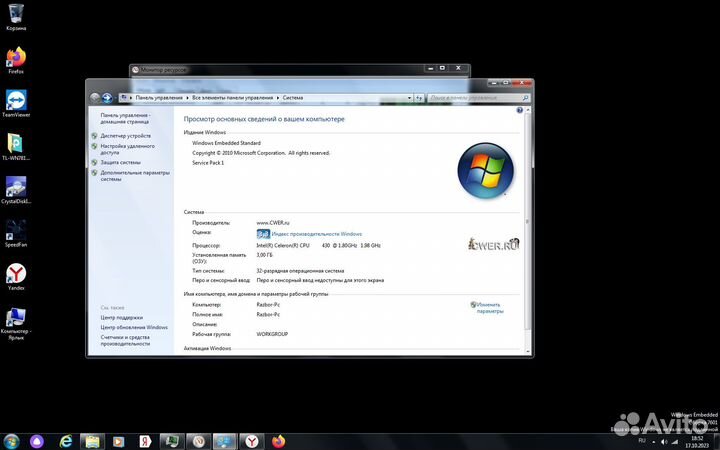This screenshot has height=450, width=720.
Task: Open 'Панель управления - домашняя страница' link
Action: point(125,118)
